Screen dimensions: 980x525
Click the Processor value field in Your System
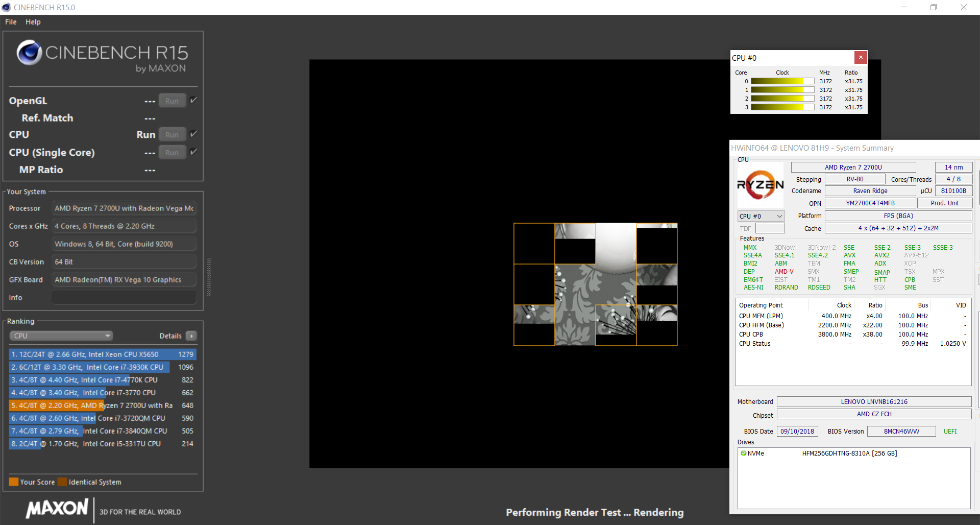point(124,208)
